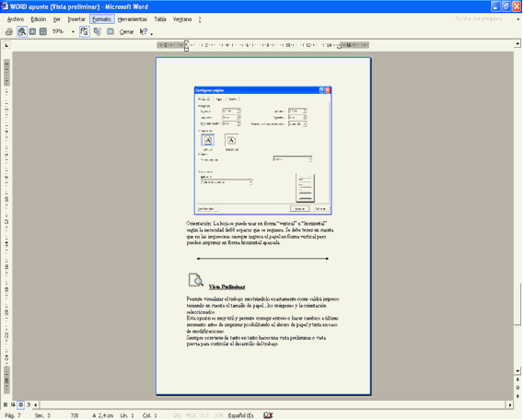This screenshot has height=420, width=523.
Task: Click the right indent marker on ruler
Action: click(x=339, y=47)
